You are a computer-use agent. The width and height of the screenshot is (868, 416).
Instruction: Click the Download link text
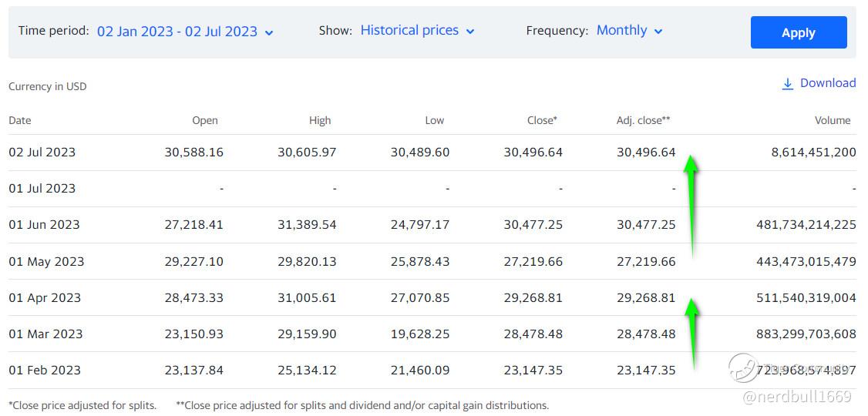click(x=828, y=83)
